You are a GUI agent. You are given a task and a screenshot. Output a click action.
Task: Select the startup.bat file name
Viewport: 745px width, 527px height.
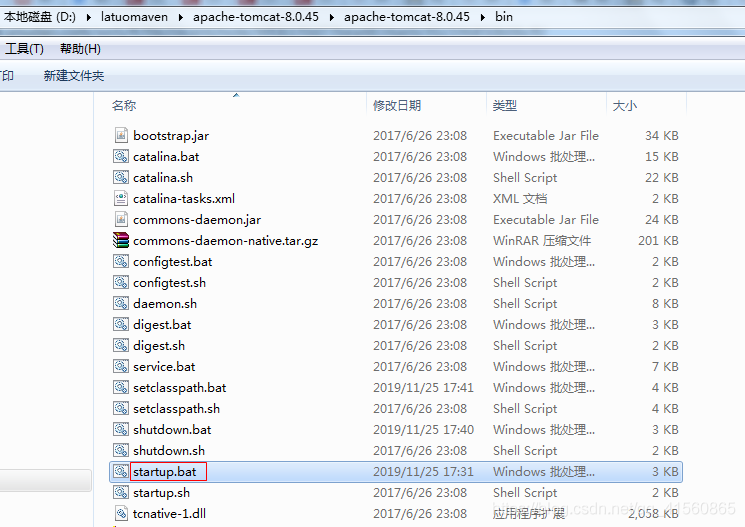tap(164, 472)
